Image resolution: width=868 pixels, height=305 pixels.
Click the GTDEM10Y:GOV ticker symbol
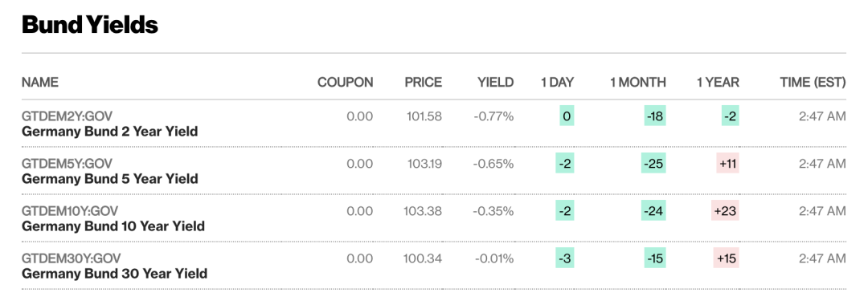click(x=70, y=211)
